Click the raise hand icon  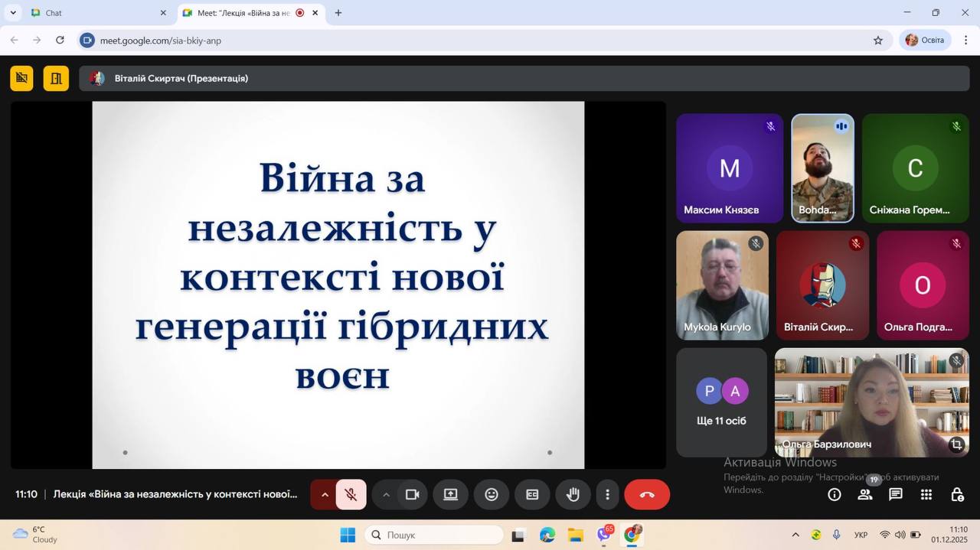coord(573,494)
